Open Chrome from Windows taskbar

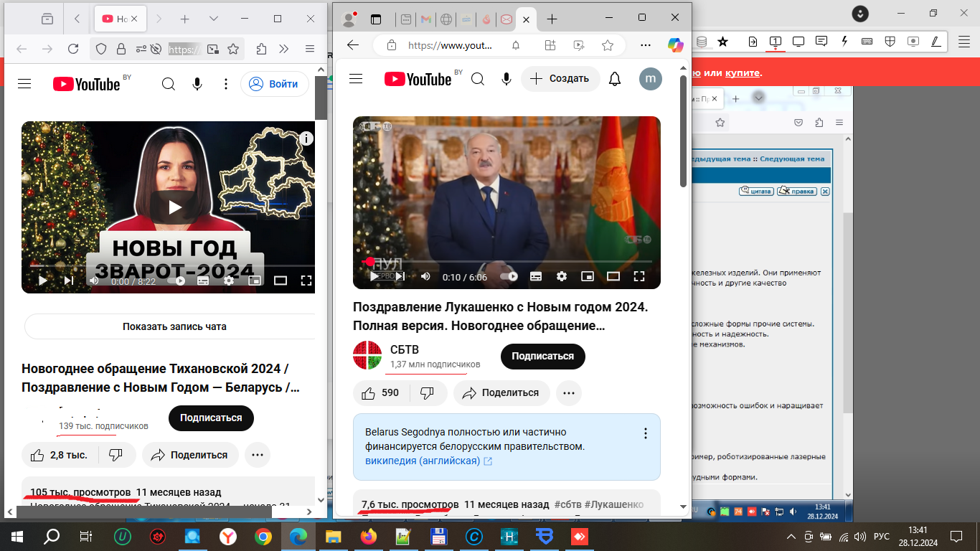pos(263,535)
